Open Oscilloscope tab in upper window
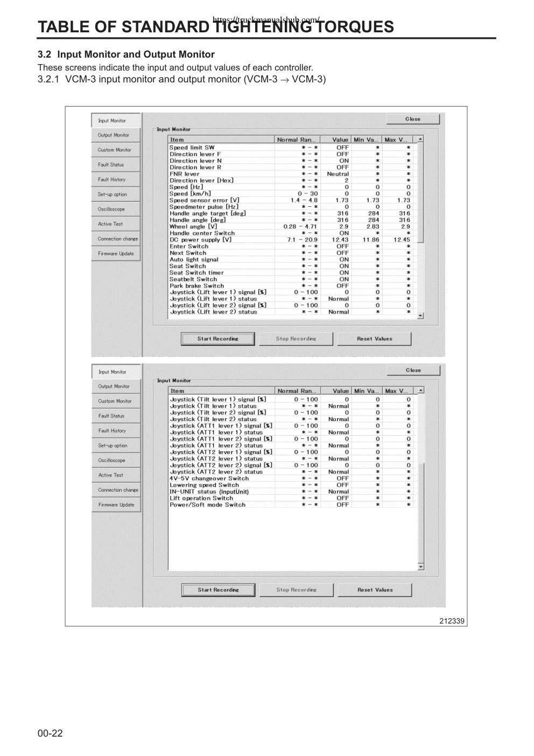The height and width of the screenshot is (756, 534). tap(116, 209)
